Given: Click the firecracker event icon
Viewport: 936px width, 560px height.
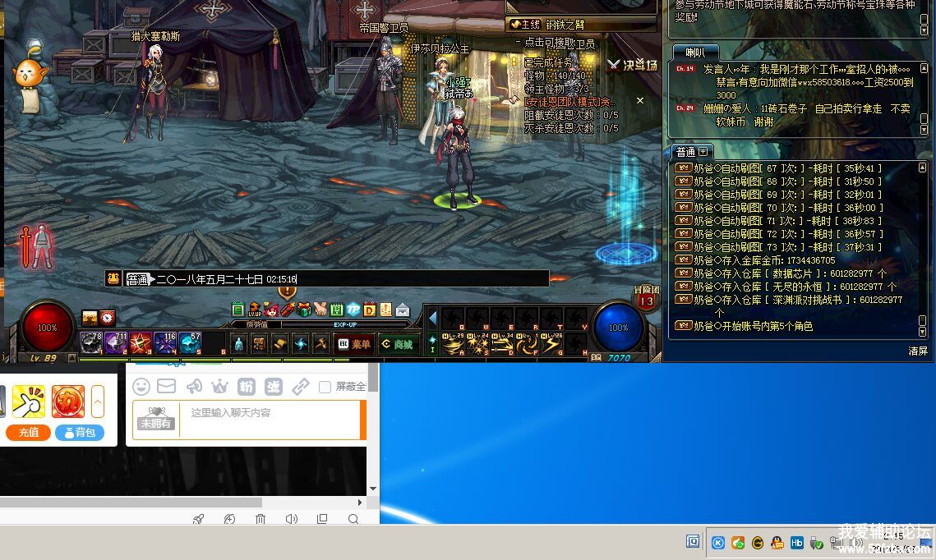Looking at the screenshot, I should pos(288,309).
